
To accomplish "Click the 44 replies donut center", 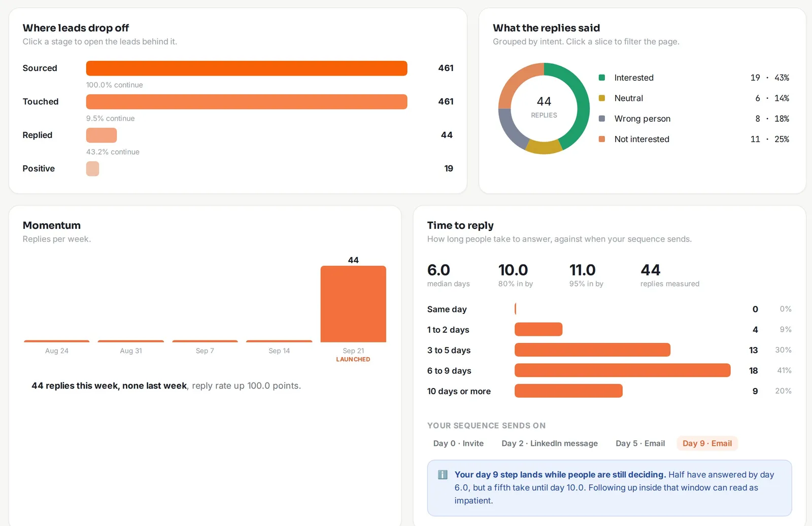I will 544,108.
